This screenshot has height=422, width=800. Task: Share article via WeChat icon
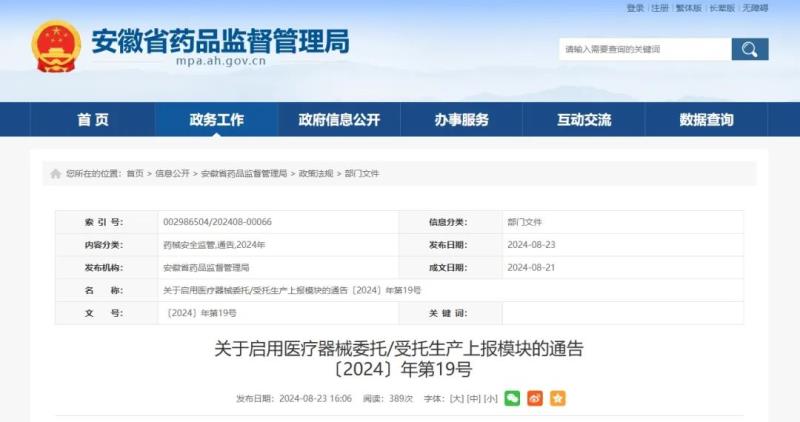(x=512, y=398)
